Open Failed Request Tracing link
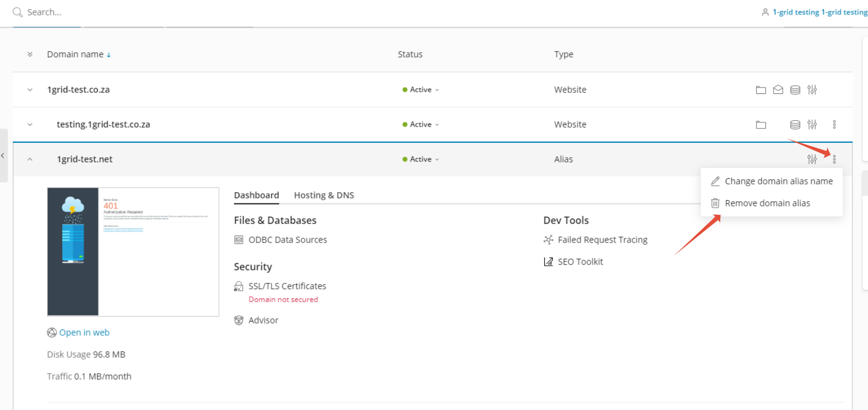The image size is (868, 410). (602, 240)
